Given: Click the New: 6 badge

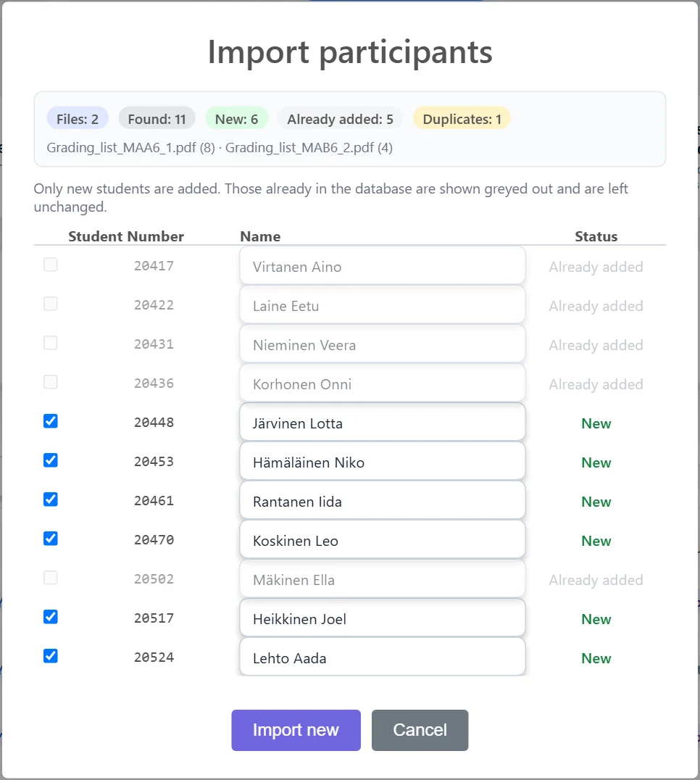Looking at the screenshot, I should point(237,119).
